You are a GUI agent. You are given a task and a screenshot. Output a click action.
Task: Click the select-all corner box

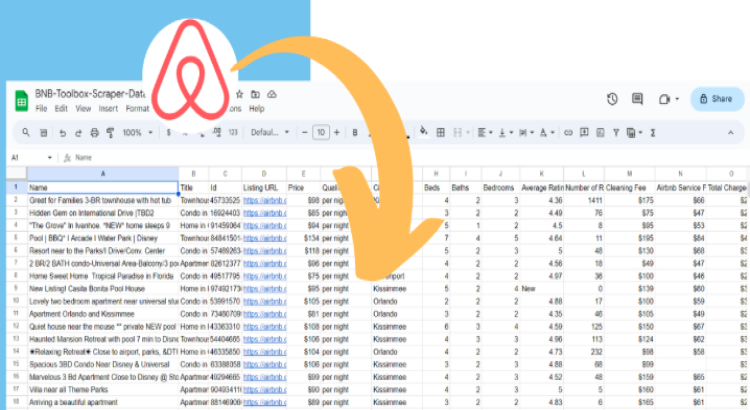coord(16,173)
